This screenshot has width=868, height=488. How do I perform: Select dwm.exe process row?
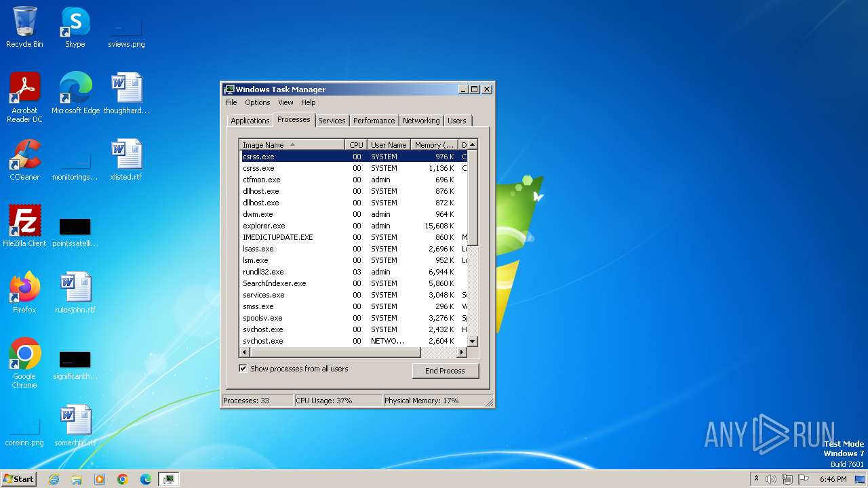tap(353, 214)
